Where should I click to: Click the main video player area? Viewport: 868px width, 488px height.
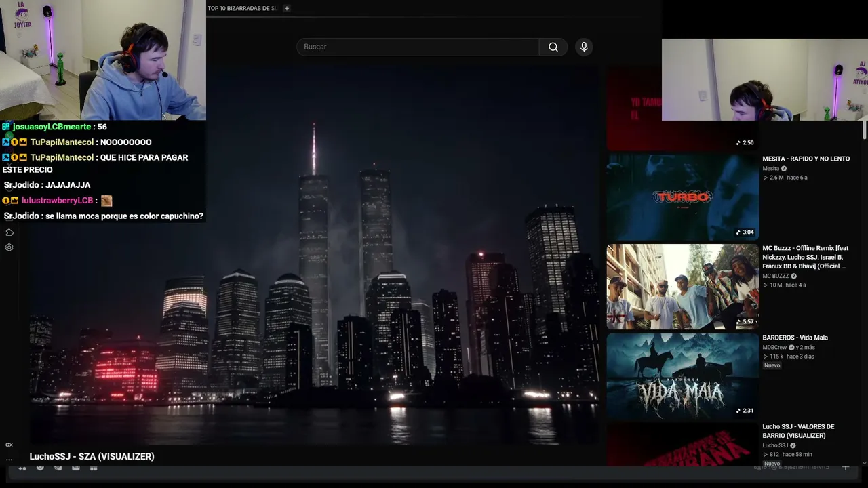click(x=313, y=254)
